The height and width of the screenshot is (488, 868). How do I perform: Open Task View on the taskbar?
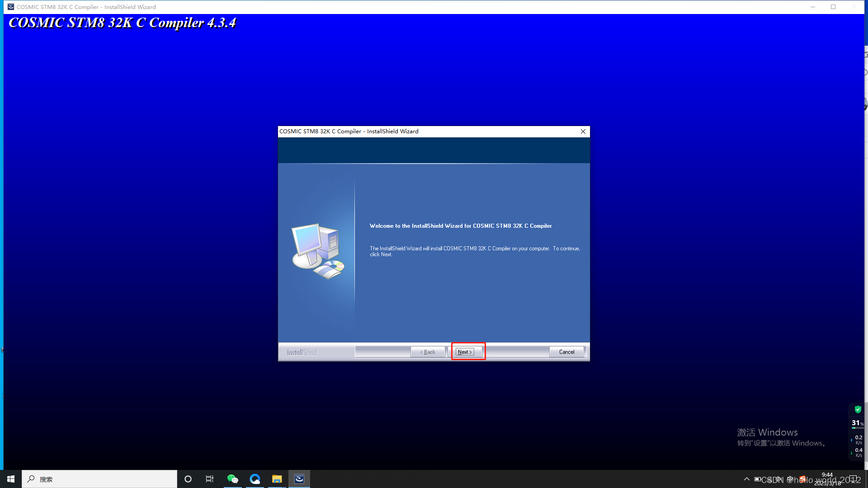pos(210,479)
